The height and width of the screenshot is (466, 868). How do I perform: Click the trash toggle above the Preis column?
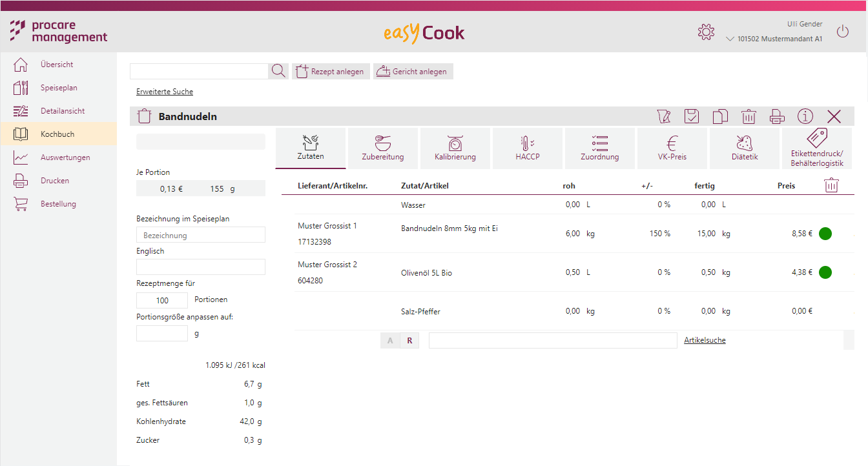click(x=831, y=185)
